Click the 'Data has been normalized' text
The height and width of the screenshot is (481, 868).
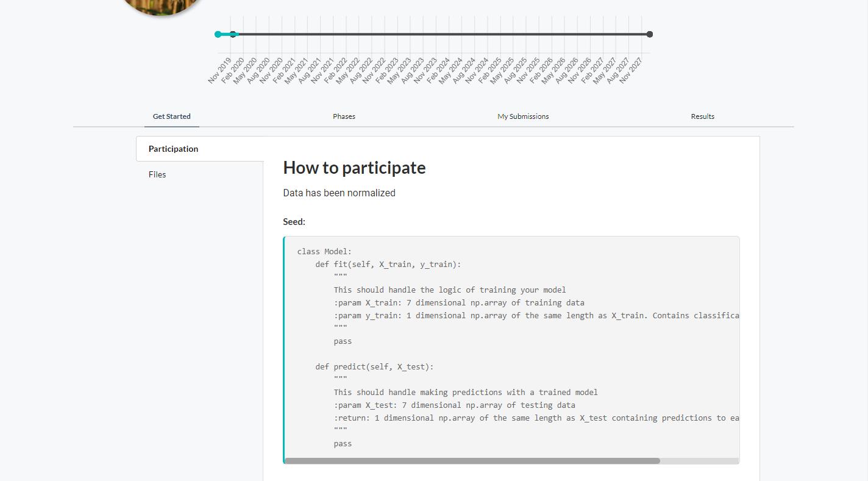[339, 193]
